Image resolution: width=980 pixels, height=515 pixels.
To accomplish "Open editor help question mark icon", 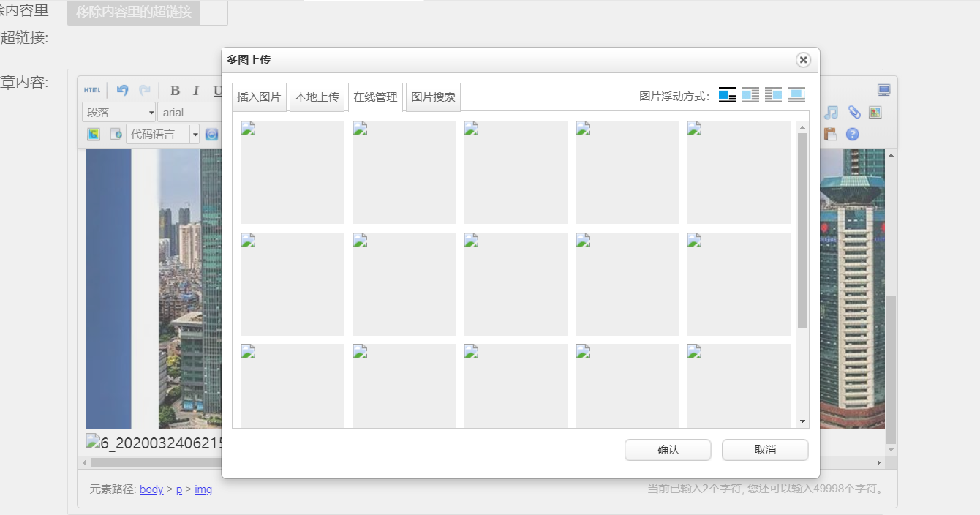I will click(x=852, y=135).
